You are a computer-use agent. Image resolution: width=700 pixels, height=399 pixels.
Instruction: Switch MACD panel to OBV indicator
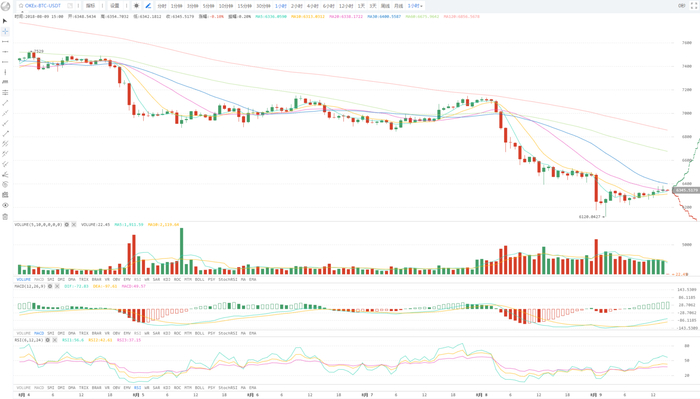117,333
